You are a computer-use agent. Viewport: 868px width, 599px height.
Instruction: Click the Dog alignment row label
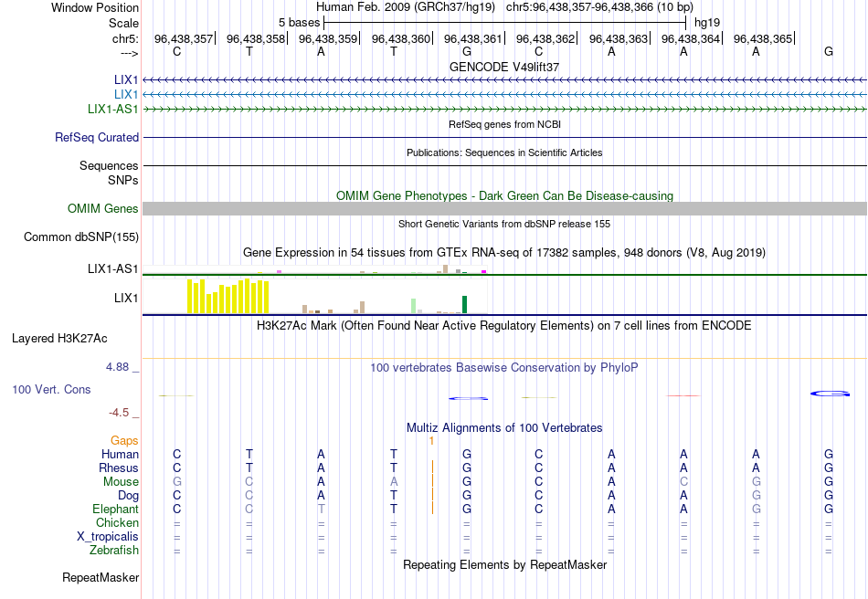[x=129, y=496]
